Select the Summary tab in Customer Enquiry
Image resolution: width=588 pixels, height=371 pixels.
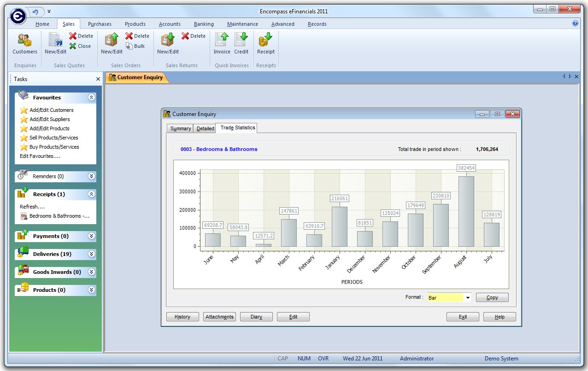point(181,128)
